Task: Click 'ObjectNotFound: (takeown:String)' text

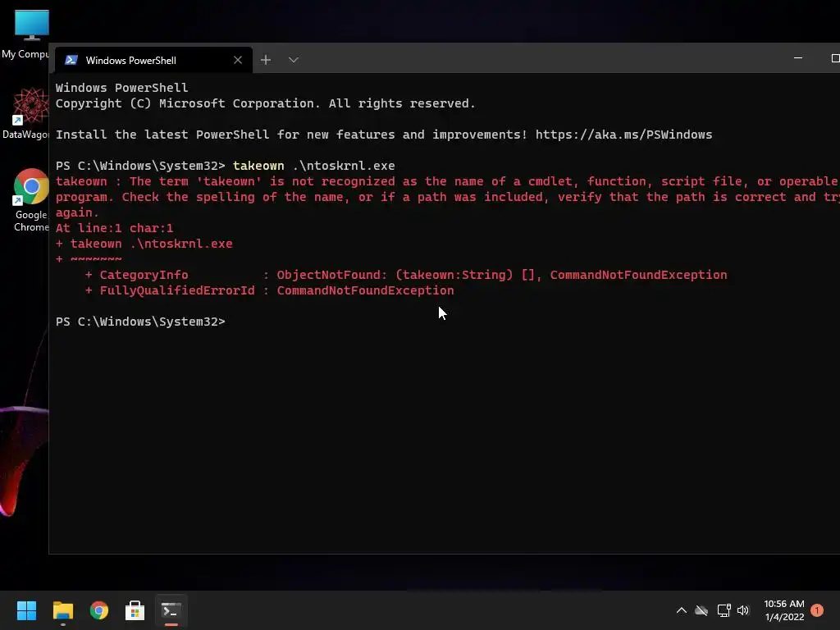Action: click(x=395, y=275)
